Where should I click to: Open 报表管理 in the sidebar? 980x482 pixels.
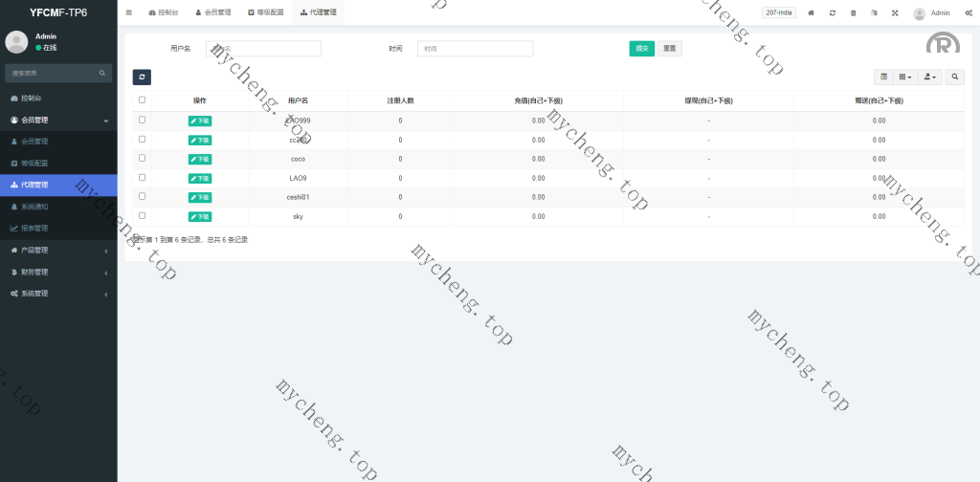tap(34, 229)
